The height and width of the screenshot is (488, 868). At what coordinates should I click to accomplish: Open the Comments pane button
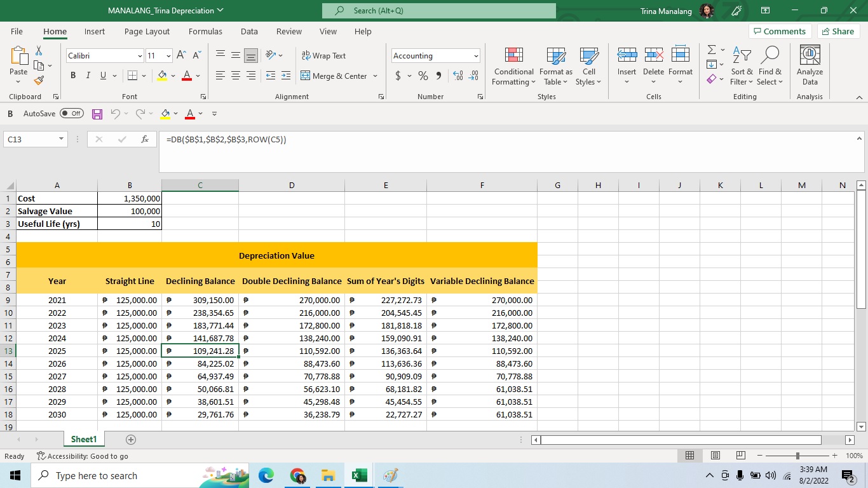pos(779,31)
